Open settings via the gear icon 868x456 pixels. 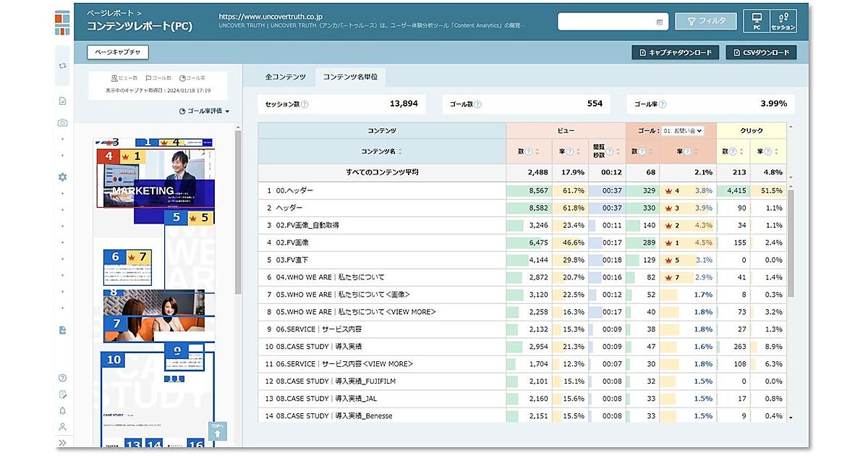pos(63,177)
